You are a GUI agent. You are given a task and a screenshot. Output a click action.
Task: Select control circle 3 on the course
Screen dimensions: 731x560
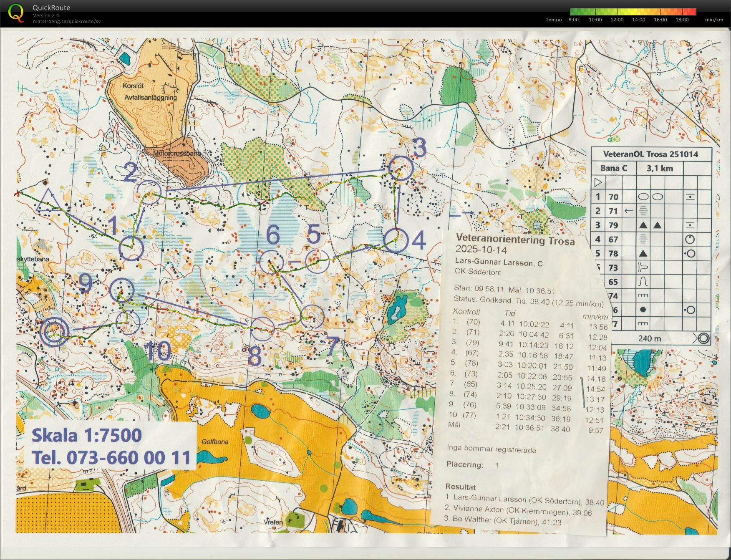pyautogui.click(x=401, y=168)
